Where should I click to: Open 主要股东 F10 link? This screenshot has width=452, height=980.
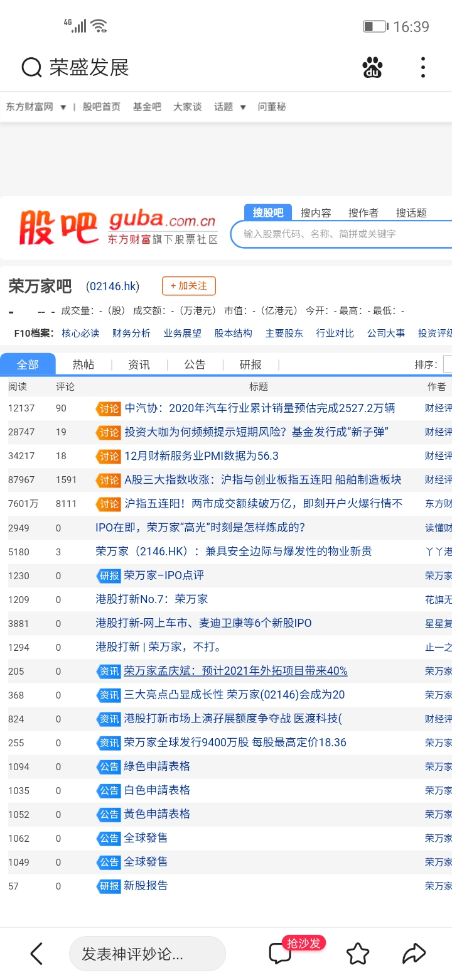tap(284, 334)
